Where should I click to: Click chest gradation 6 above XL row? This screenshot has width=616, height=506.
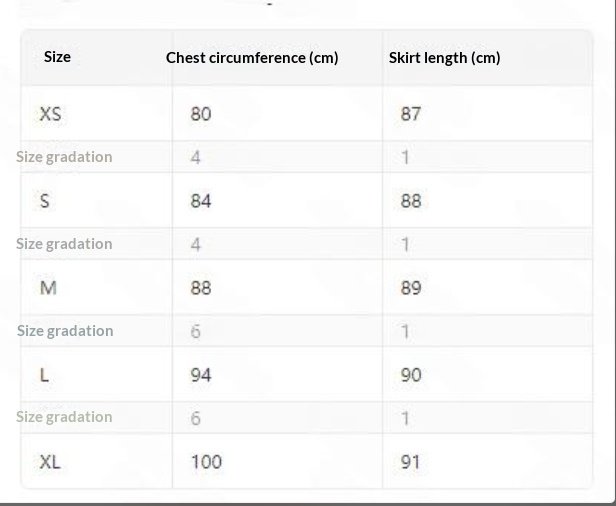196,418
